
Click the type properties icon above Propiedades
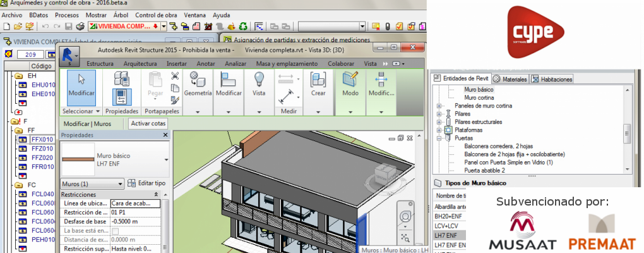tap(122, 78)
